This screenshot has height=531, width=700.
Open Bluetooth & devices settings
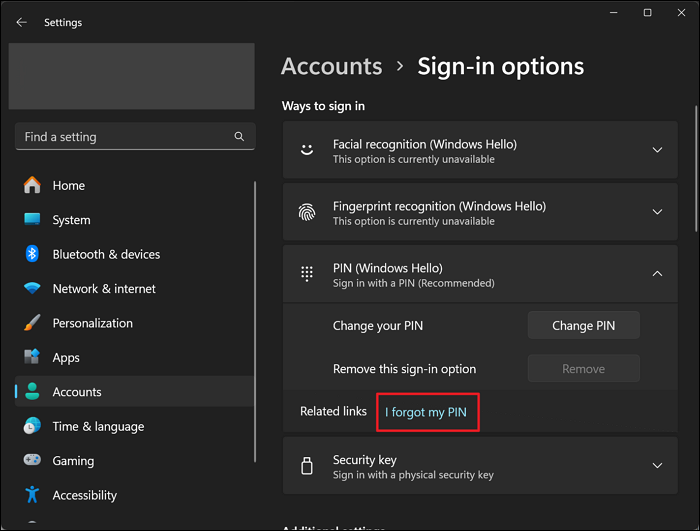click(106, 254)
